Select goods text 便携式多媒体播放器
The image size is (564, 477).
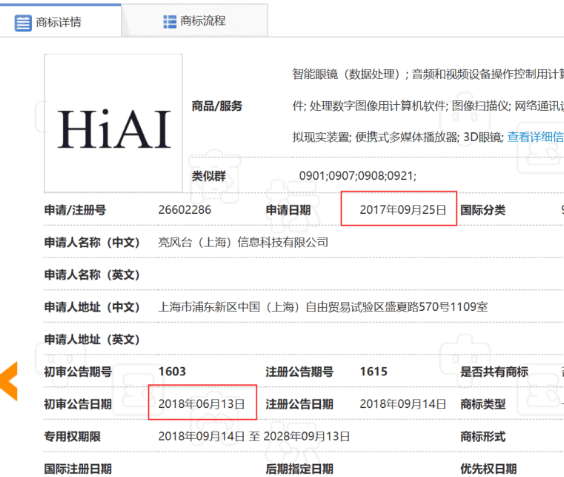pos(406,137)
